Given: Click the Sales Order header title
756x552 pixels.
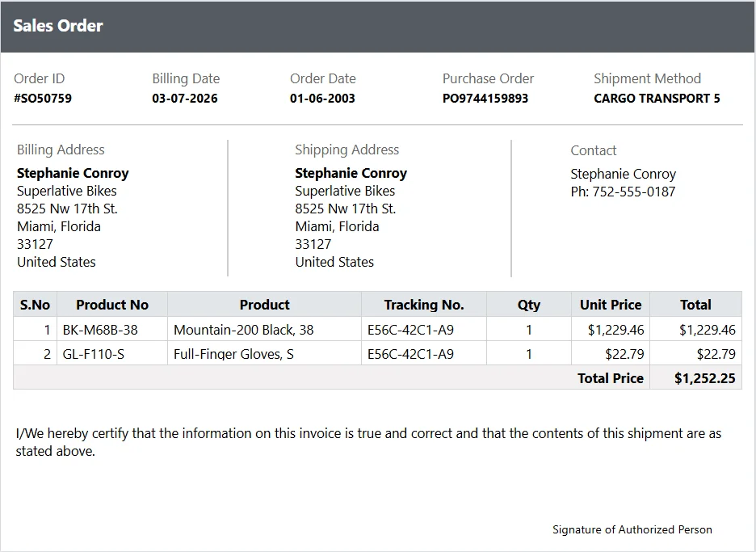Looking at the screenshot, I should [58, 26].
